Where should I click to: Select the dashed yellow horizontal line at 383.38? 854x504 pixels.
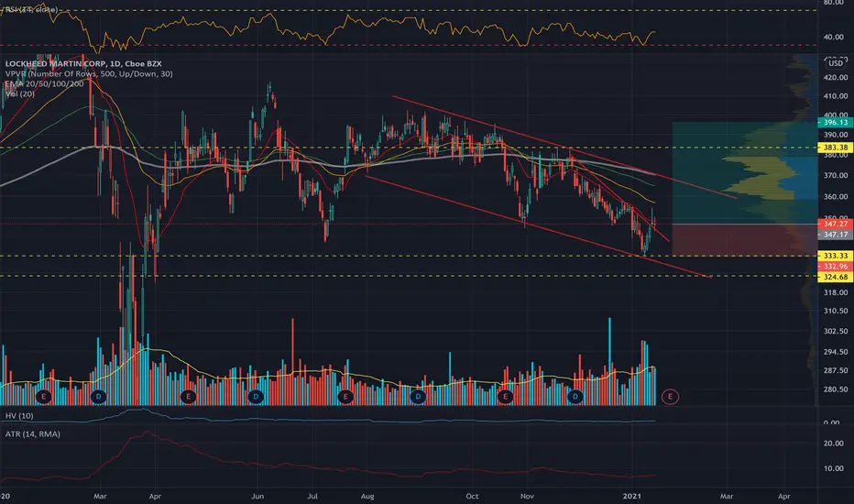pyautogui.click(x=409, y=148)
